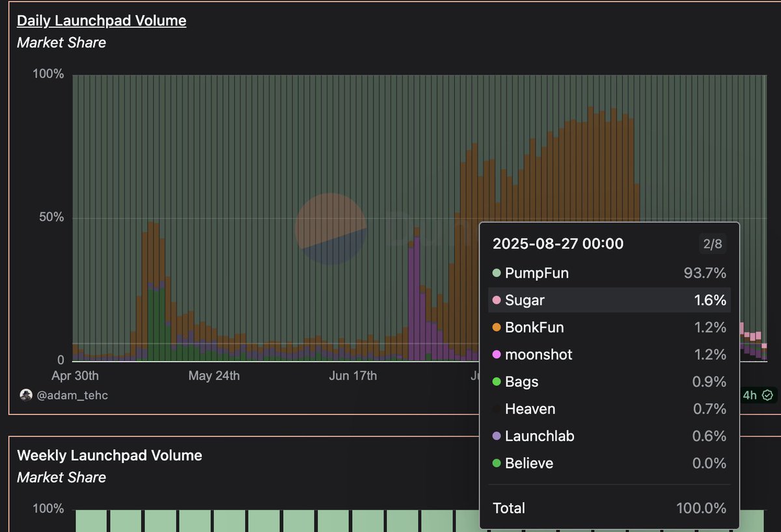Click the May 24th x-axis label
The image size is (781, 532).
(x=214, y=376)
